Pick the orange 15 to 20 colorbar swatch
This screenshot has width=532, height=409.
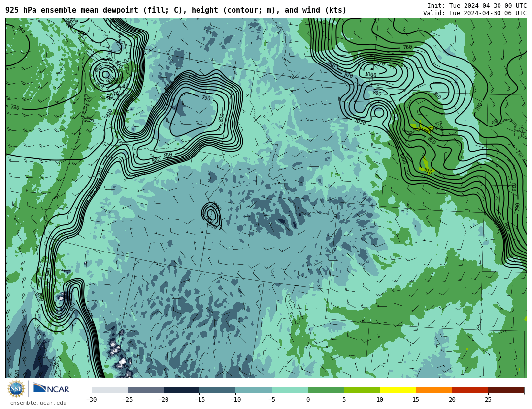(434, 390)
